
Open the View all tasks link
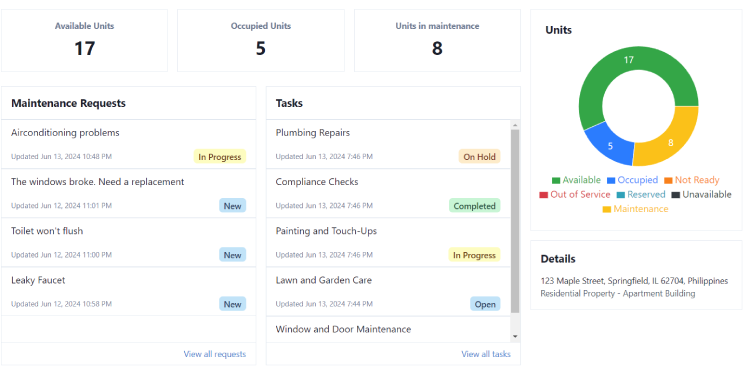[x=485, y=354]
